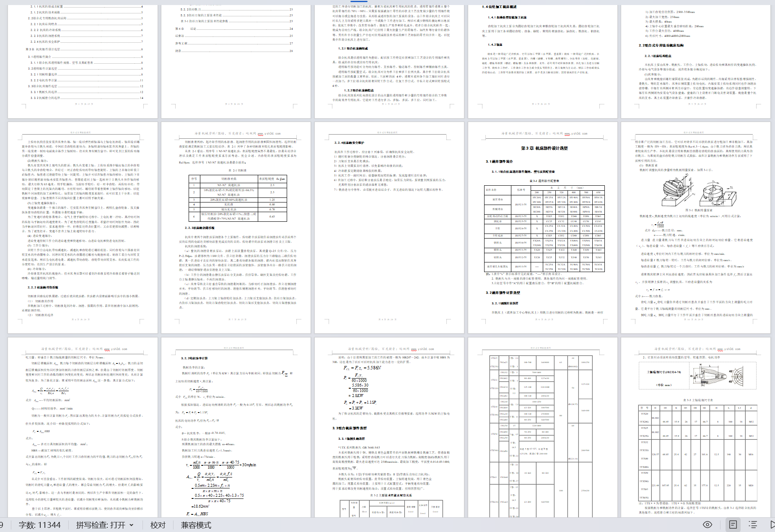Image resolution: width=775 pixels, height=532 pixels.
Task: Select the page headed 2.2.4机床的安全维护
Action: (390, 228)
